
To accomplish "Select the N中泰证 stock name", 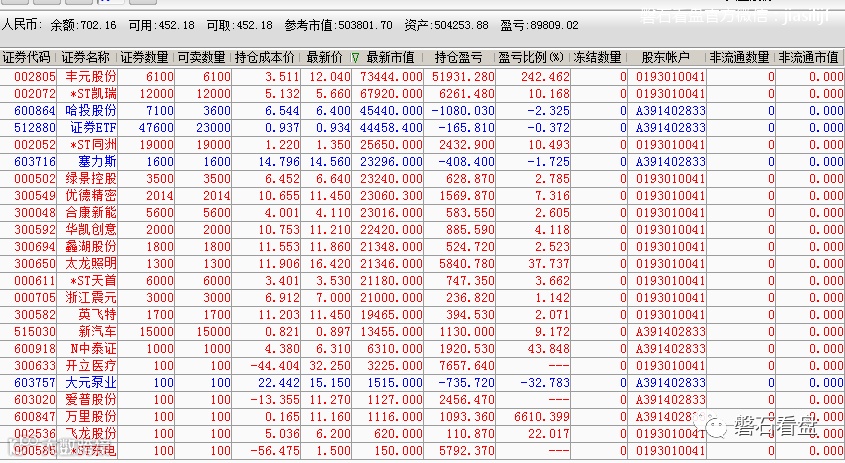I will click(93, 349).
